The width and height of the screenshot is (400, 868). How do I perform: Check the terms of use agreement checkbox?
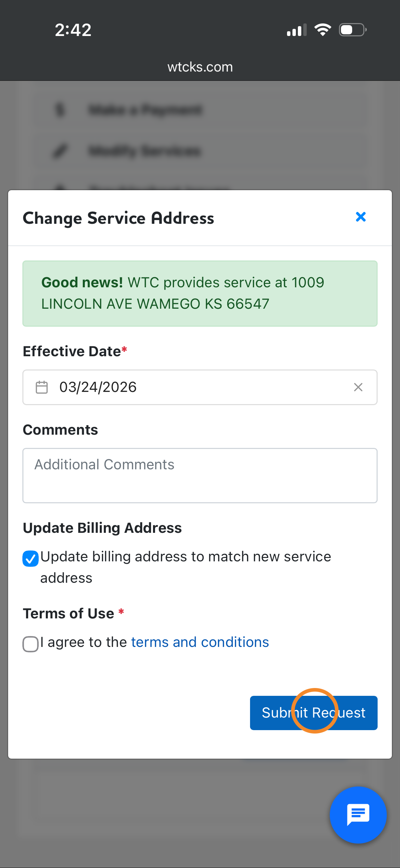click(x=31, y=644)
